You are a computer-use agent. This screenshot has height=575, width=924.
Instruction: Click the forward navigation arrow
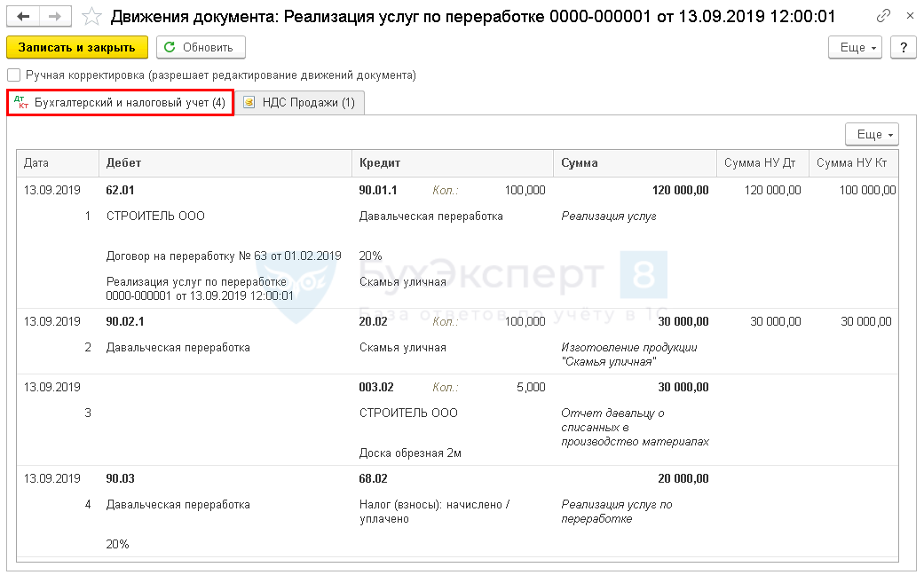coord(55,16)
